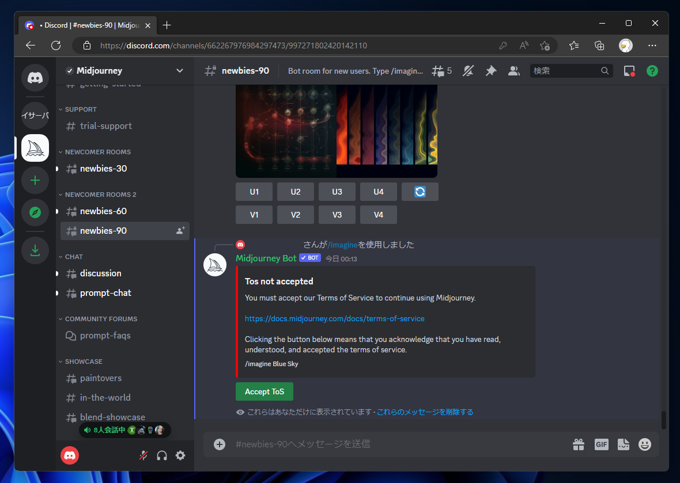This screenshot has height=483, width=680.
Task: Open blend-showcase channel
Action: pyautogui.click(x=125, y=417)
